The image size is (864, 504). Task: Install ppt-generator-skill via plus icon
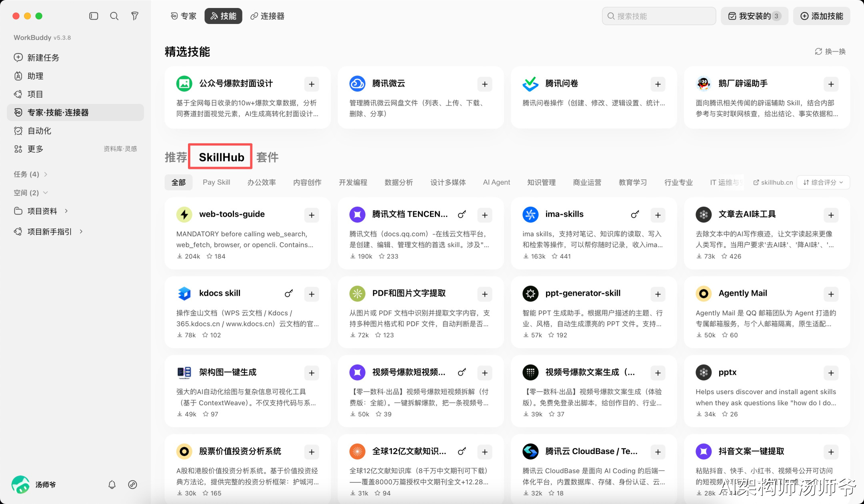tap(658, 294)
